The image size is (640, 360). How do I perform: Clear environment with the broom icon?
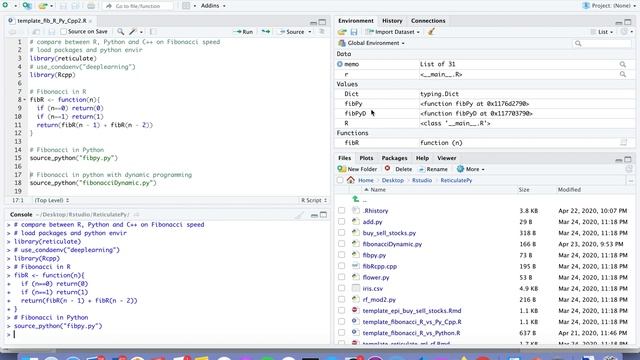(431, 31)
